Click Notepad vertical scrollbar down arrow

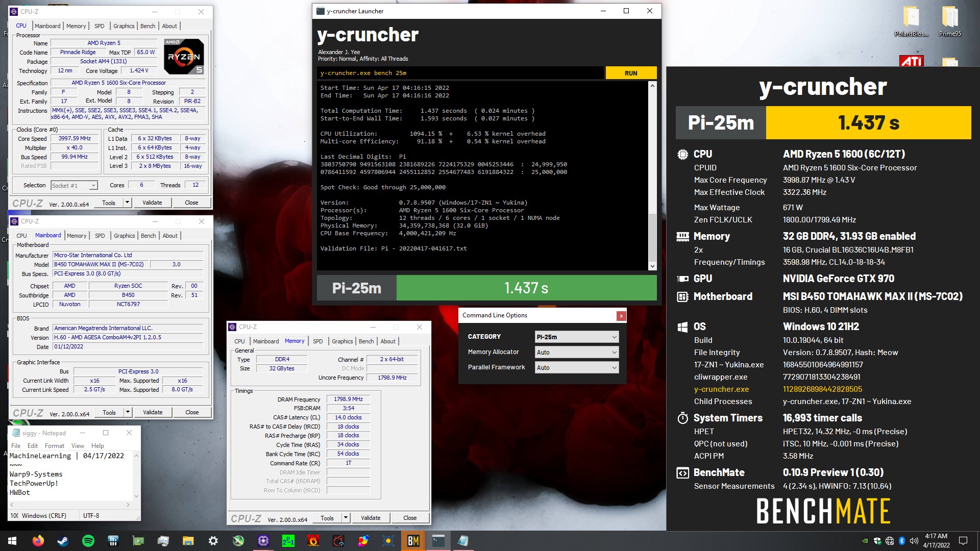pyautogui.click(x=136, y=496)
